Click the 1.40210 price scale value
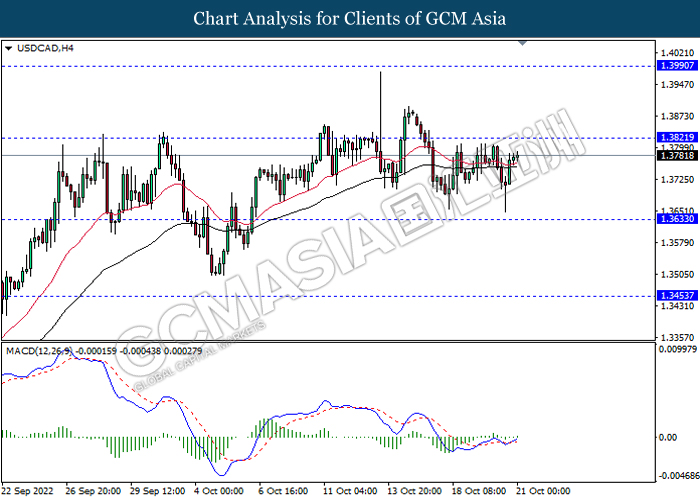 tap(678, 54)
